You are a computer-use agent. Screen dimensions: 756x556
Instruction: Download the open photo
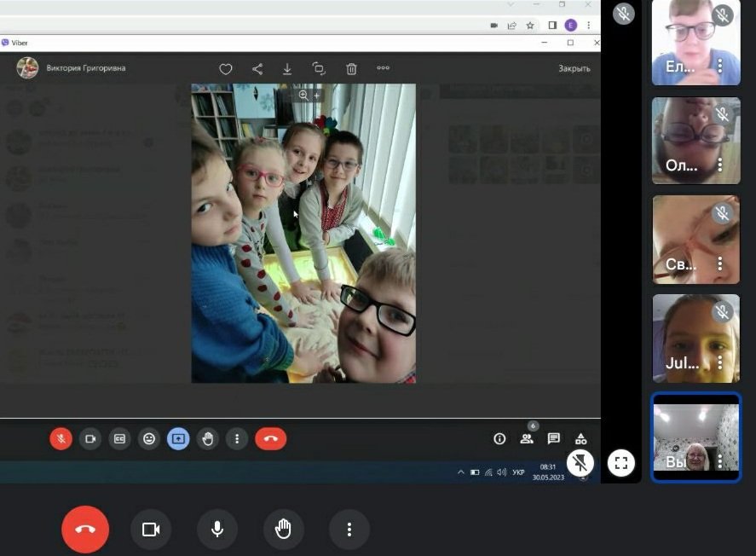click(287, 69)
